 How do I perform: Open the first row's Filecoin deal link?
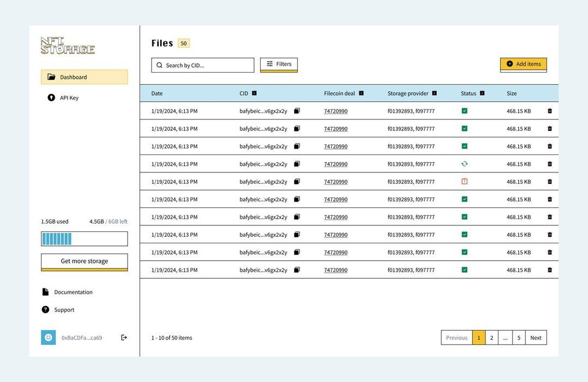coord(335,111)
